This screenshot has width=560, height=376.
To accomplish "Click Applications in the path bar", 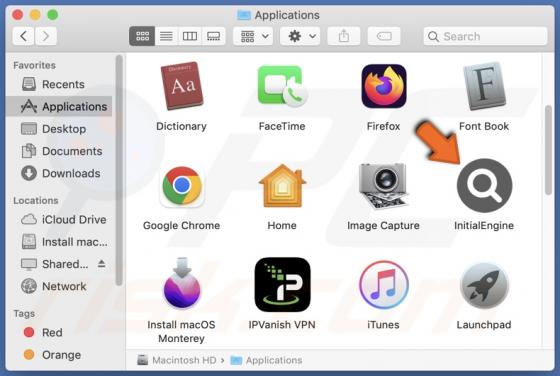I will tap(266, 360).
